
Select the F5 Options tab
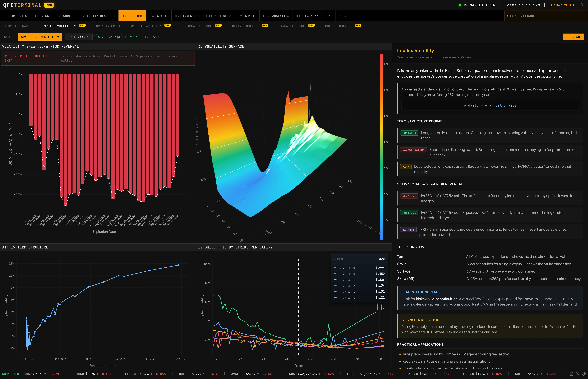[132, 16]
